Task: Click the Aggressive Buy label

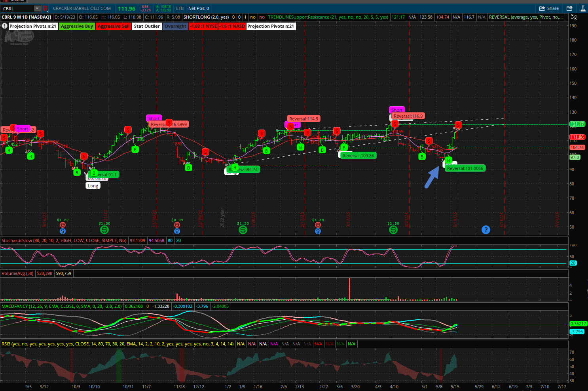Action: pyautogui.click(x=77, y=26)
